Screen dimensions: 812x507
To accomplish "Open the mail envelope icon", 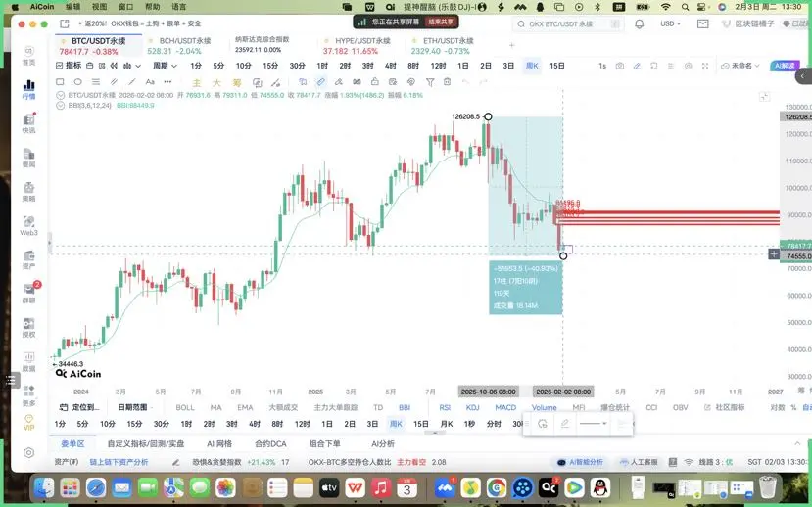I will pyautogui.click(x=702, y=23).
